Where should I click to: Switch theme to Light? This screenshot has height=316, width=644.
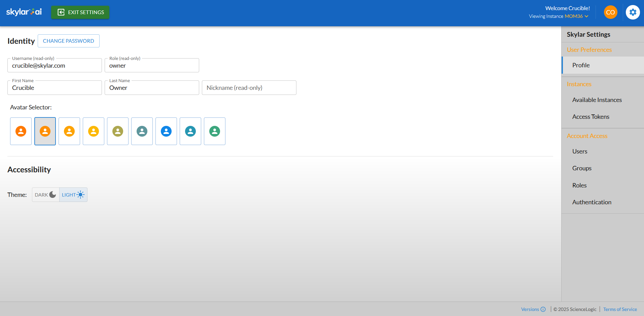[x=73, y=195]
